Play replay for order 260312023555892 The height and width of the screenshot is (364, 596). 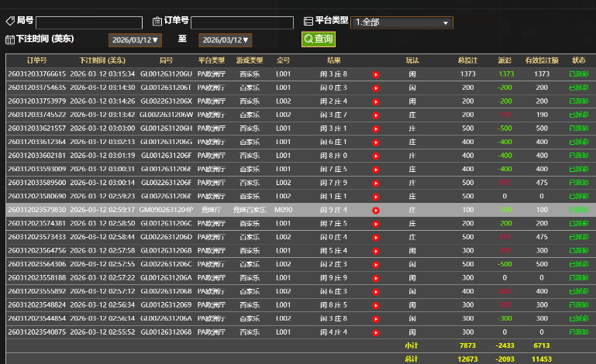(x=376, y=292)
